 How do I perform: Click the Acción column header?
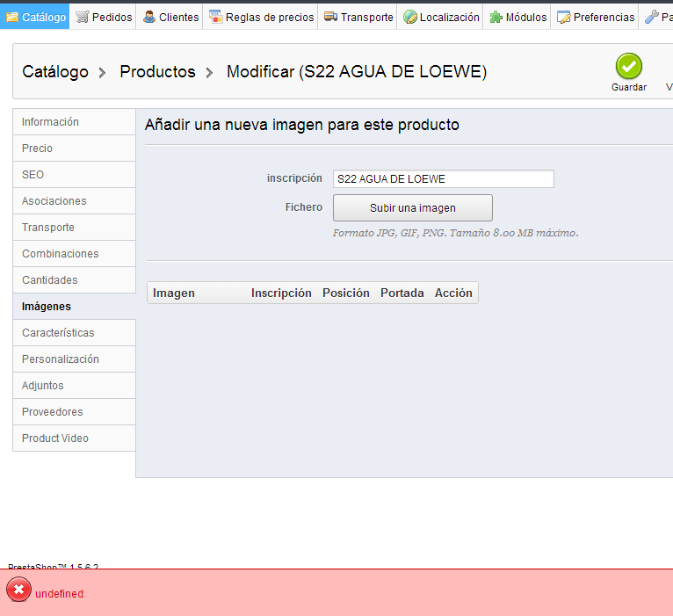[x=453, y=293]
